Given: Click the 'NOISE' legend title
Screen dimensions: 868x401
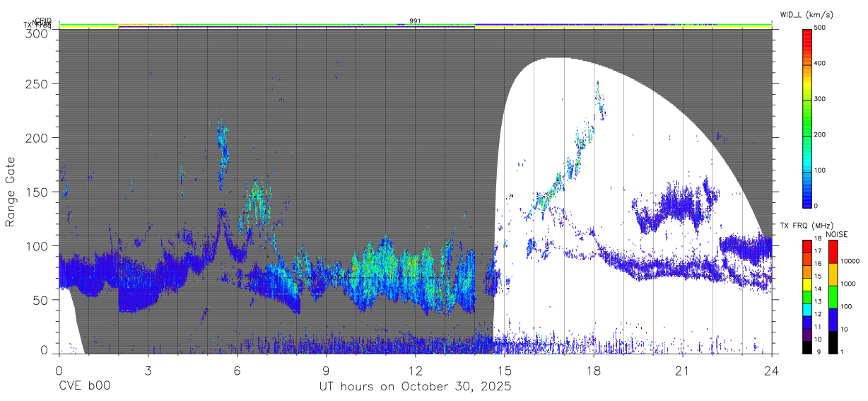Looking at the screenshot, I should point(837,234).
